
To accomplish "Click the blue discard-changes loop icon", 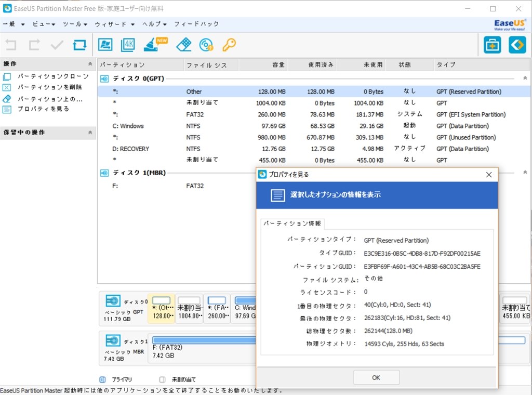I will click(x=79, y=45).
